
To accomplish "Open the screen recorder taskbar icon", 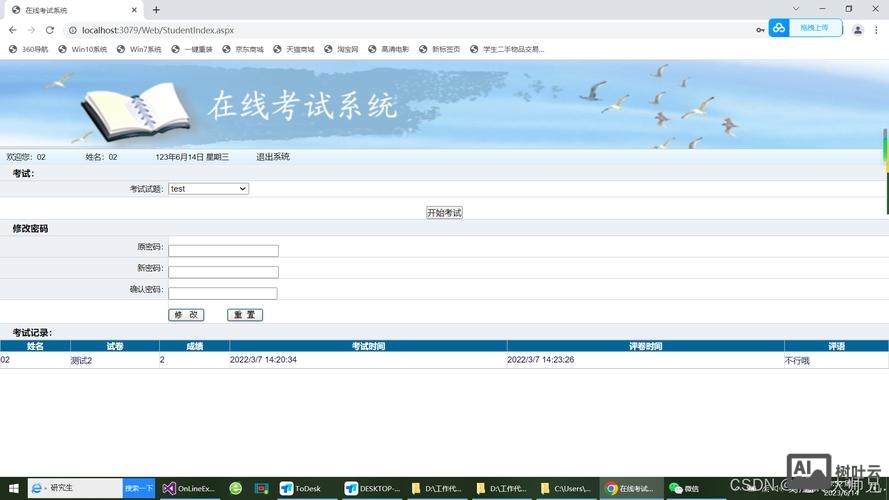I will [261, 488].
